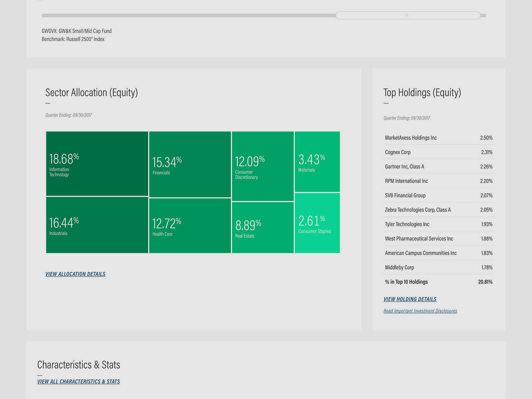Click American Campus Communities Inc row
This screenshot has width=532, height=399.
click(438, 253)
